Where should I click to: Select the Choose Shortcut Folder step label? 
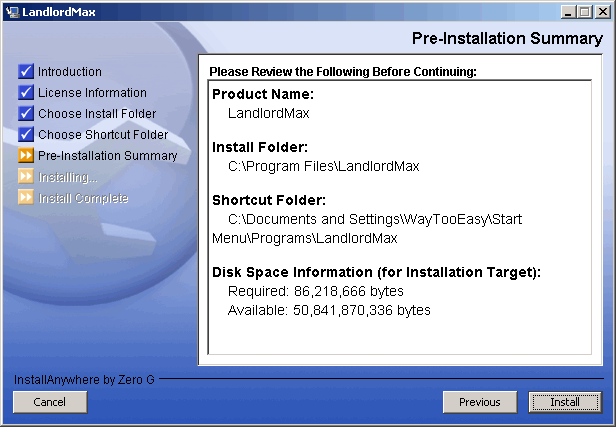[103, 135]
